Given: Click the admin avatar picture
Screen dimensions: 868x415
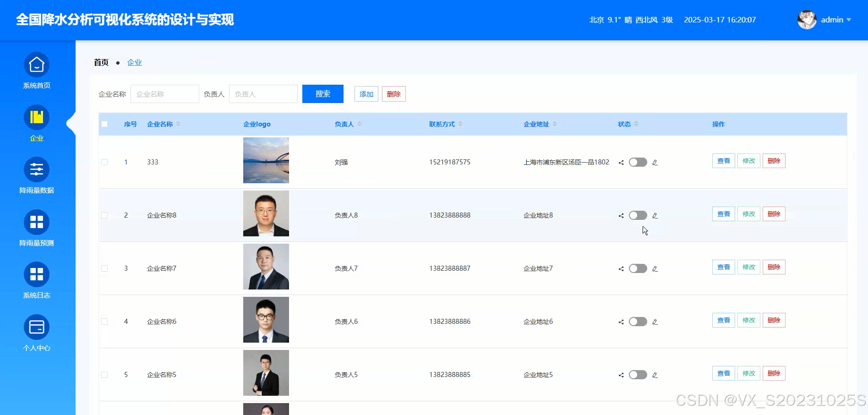Looking at the screenshot, I should [x=807, y=20].
